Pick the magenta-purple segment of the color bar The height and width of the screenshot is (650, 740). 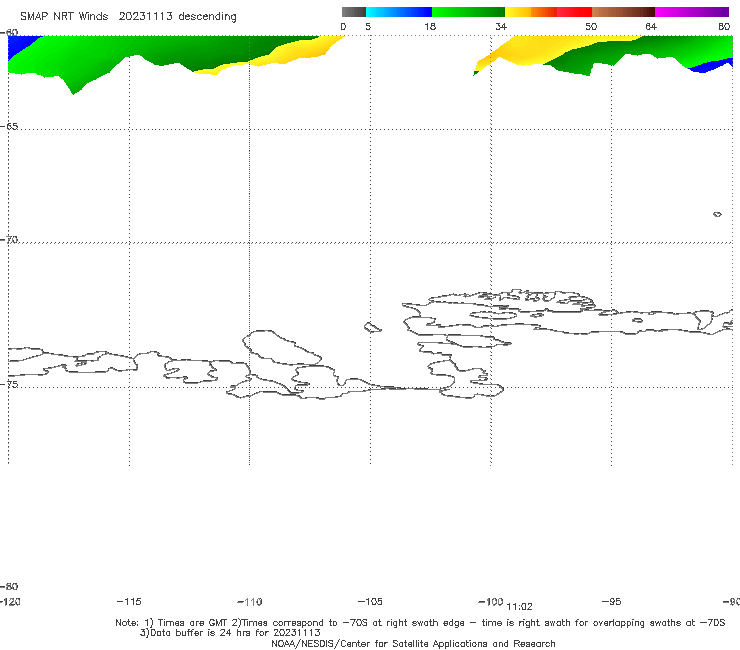tap(692, 12)
